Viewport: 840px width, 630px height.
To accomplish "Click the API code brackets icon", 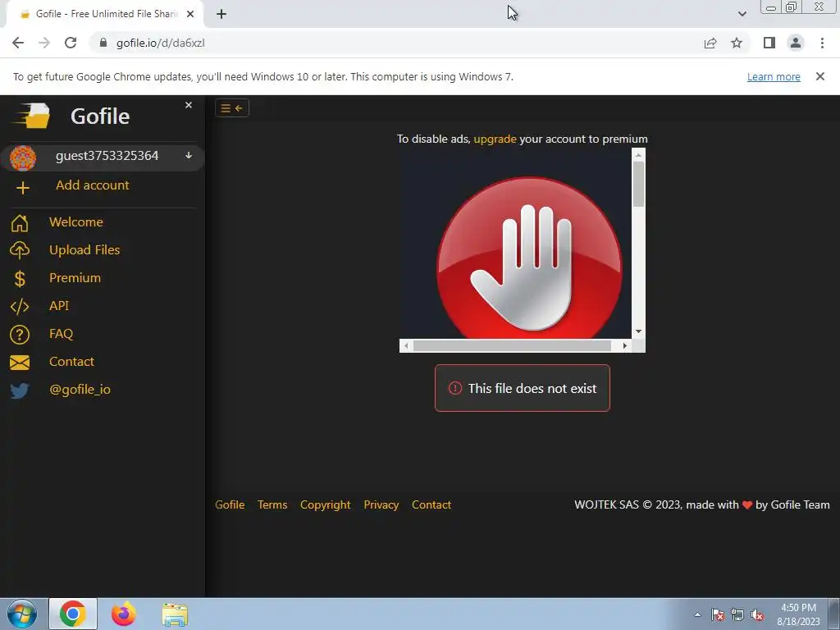I will click(x=20, y=307).
